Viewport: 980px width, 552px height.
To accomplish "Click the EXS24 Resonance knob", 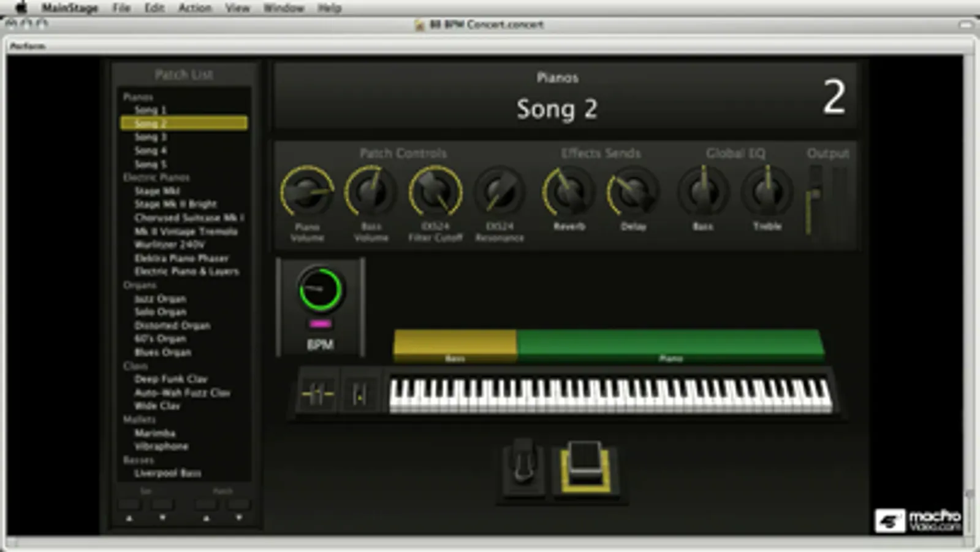I will 499,191.
